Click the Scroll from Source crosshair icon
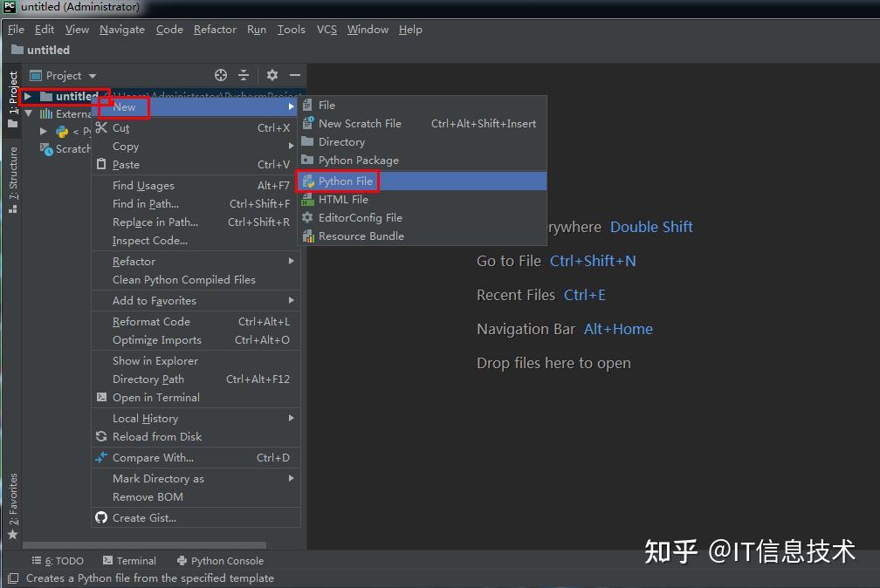This screenshot has height=588, width=880. (220, 75)
